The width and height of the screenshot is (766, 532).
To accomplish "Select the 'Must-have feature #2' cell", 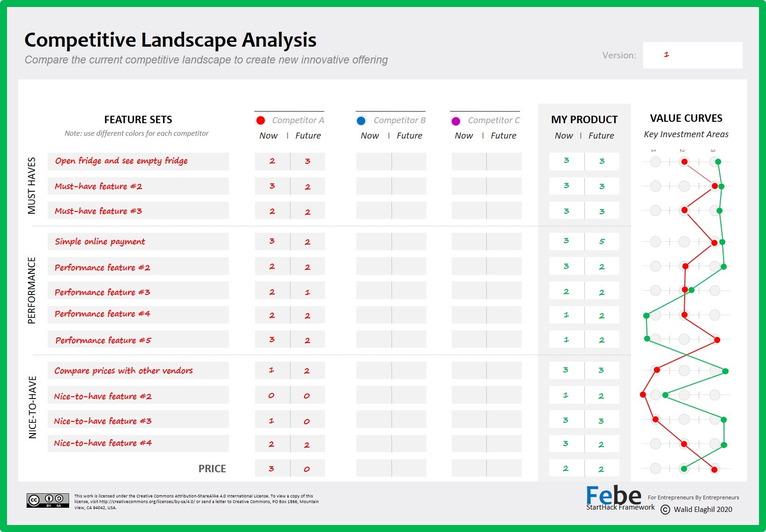I will pos(138,186).
